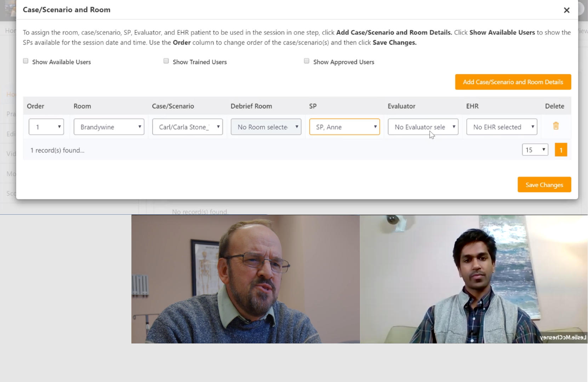Open the No Evaluator selected dropdown

tap(423, 127)
